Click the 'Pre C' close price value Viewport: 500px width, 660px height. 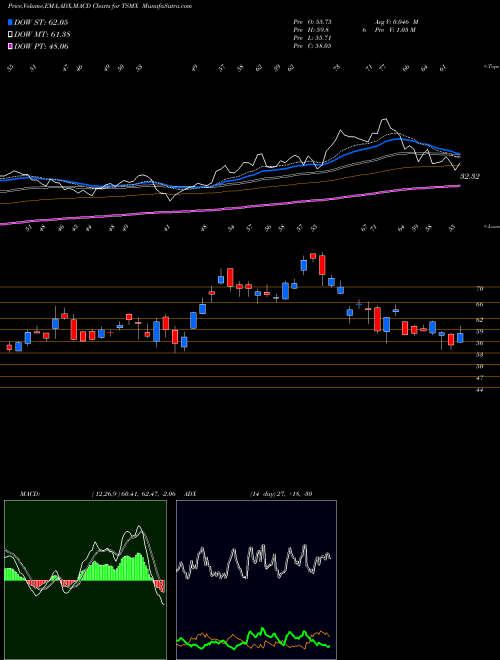coord(312,46)
